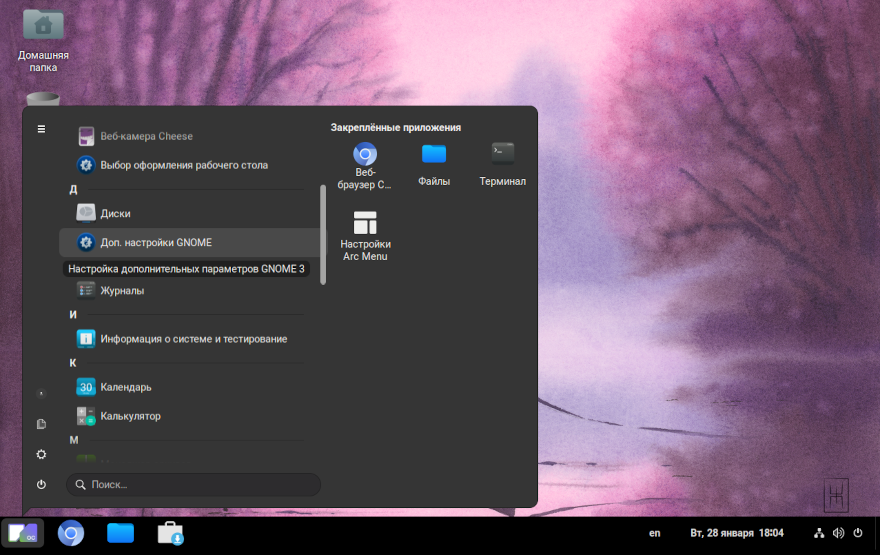Open Chromium from the bottom taskbar
Viewport: 880px width, 555px height.
pyautogui.click(x=70, y=534)
